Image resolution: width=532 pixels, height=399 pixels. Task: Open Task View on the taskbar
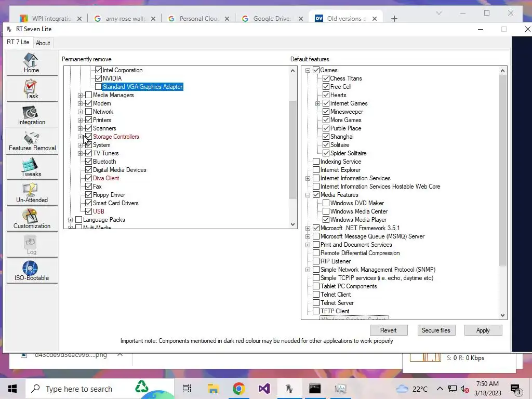187,389
